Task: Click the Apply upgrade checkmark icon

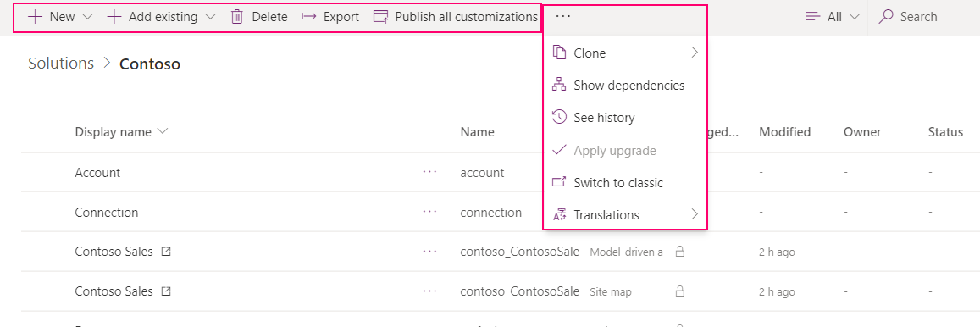Action: pyautogui.click(x=560, y=150)
